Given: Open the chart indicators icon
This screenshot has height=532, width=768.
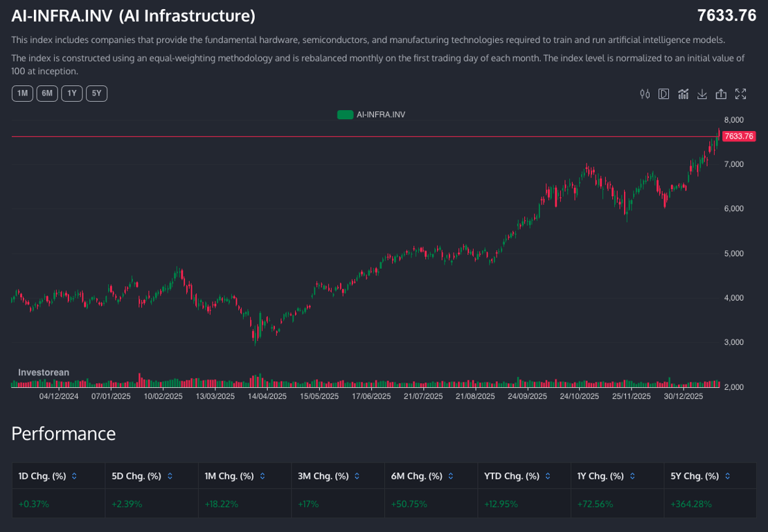Looking at the screenshot, I should (x=683, y=94).
